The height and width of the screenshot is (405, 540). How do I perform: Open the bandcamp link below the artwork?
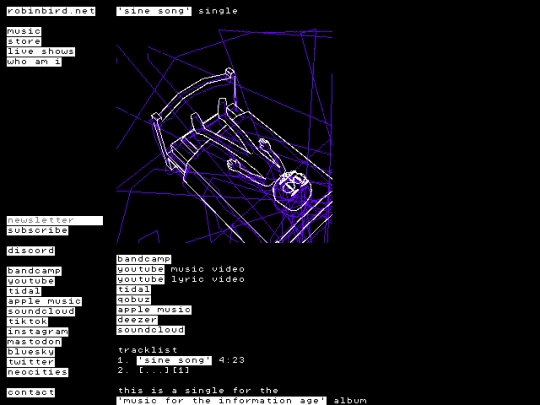point(144,259)
